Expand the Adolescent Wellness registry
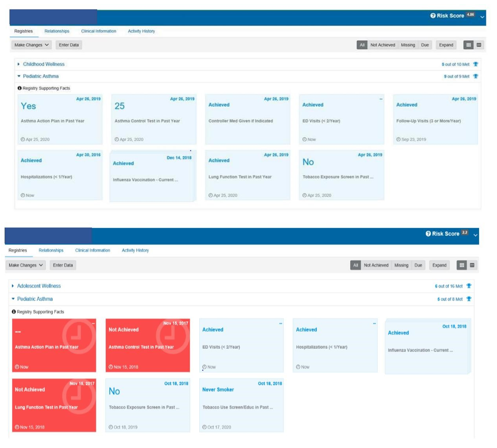 (13, 286)
